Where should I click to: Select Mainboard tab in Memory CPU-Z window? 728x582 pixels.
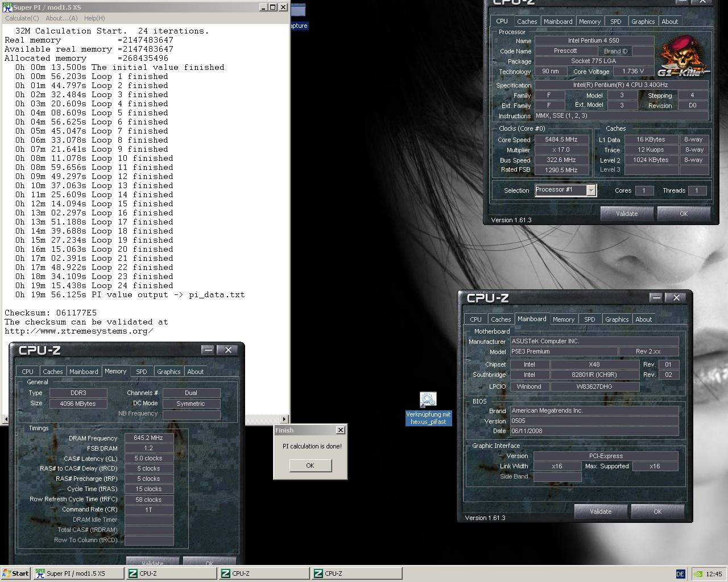(84, 372)
